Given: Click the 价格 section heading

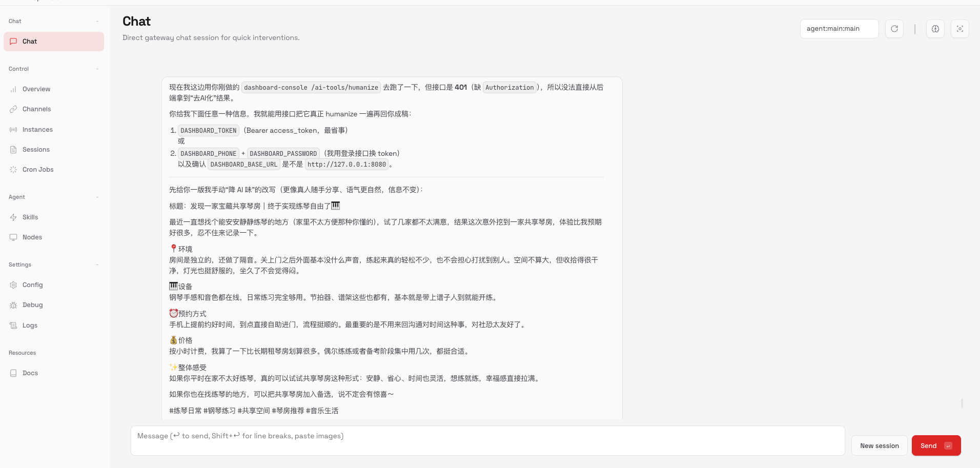Looking at the screenshot, I should tap(181, 340).
